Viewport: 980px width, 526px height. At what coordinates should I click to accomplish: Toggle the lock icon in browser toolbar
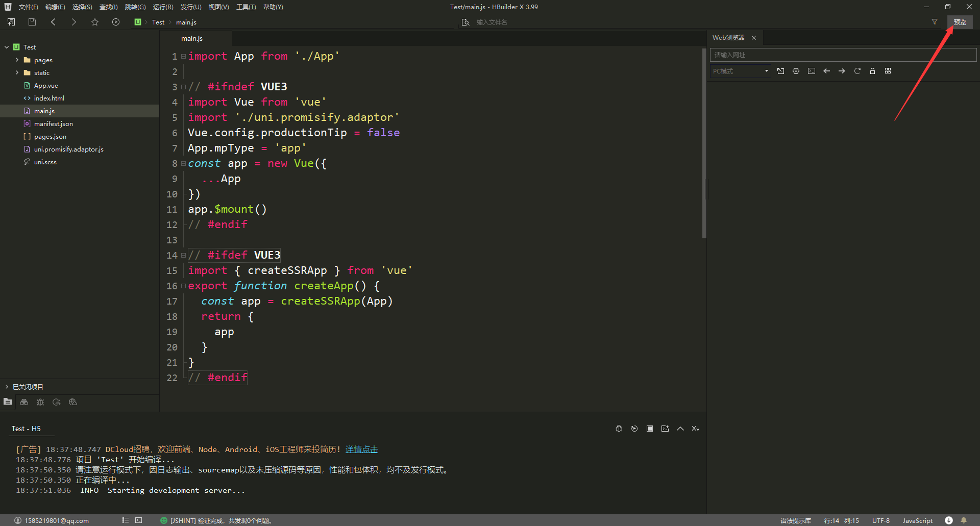(872, 71)
